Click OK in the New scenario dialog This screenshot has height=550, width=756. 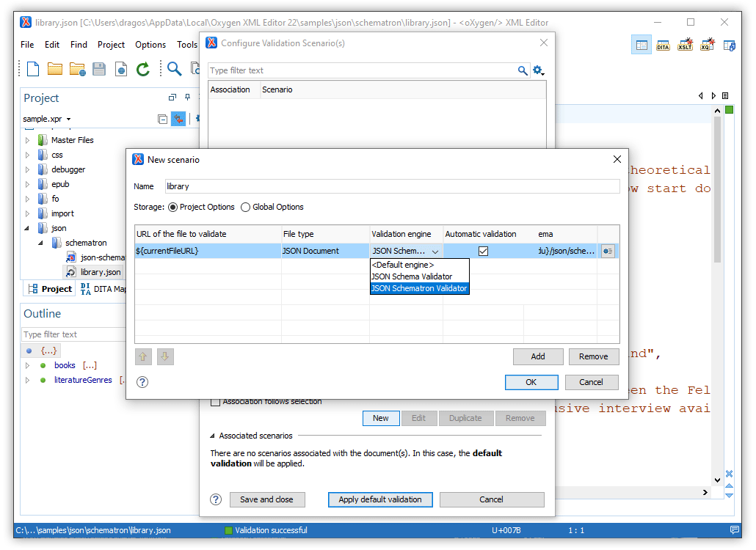(x=531, y=382)
